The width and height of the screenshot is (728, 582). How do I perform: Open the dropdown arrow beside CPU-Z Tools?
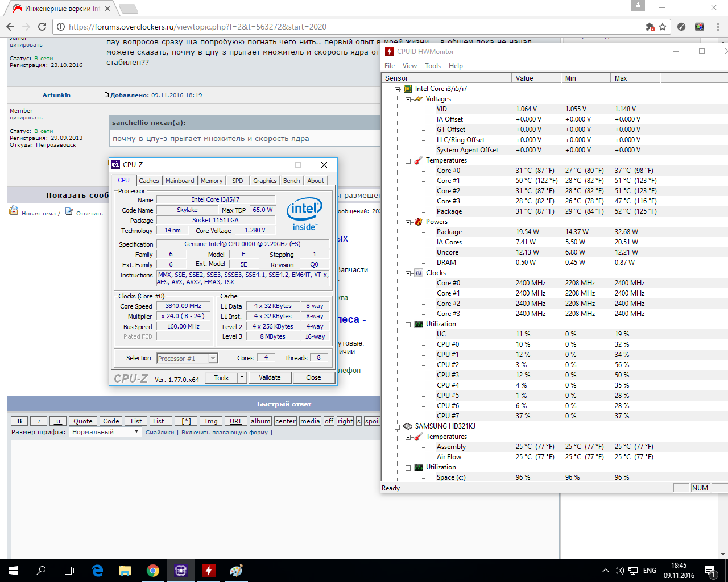[242, 377]
